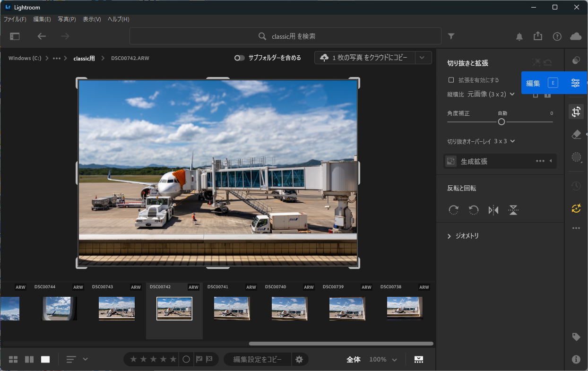Open the masking circle tool
Screen dimensions: 588x371
point(576,157)
